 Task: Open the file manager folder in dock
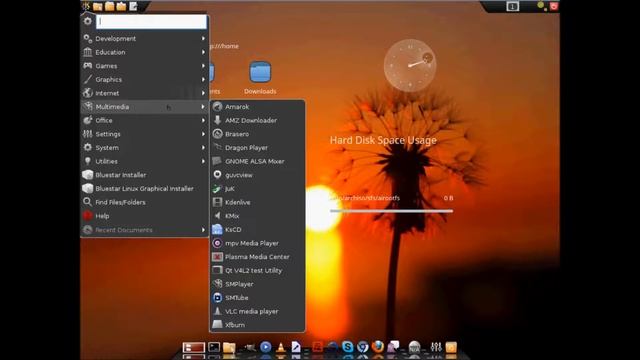point(229,347)
